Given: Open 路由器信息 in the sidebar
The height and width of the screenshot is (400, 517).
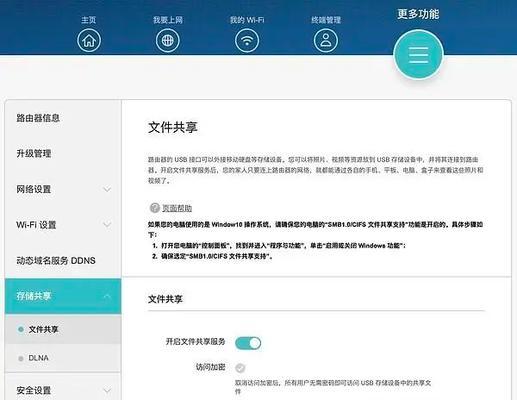Looking at the screenshot, I should tap(63, 118).
